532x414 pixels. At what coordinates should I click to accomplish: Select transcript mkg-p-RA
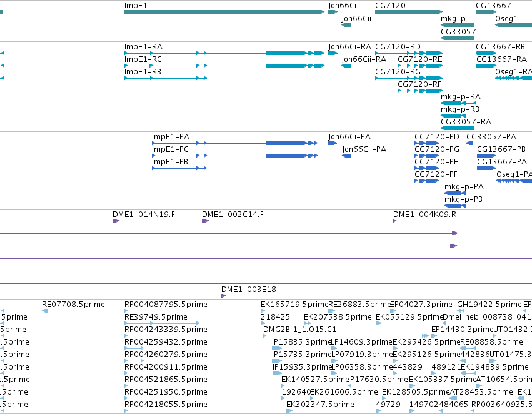458,103
